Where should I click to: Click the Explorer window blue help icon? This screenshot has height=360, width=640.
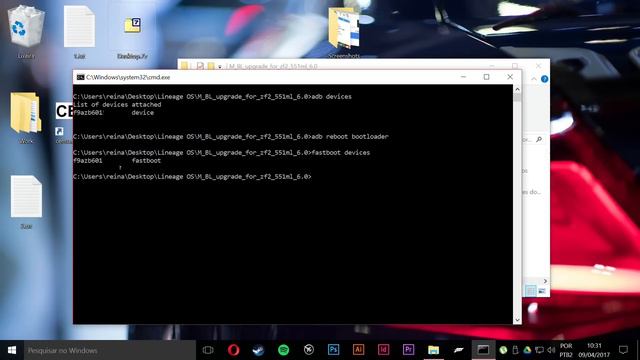pos(544,79)
